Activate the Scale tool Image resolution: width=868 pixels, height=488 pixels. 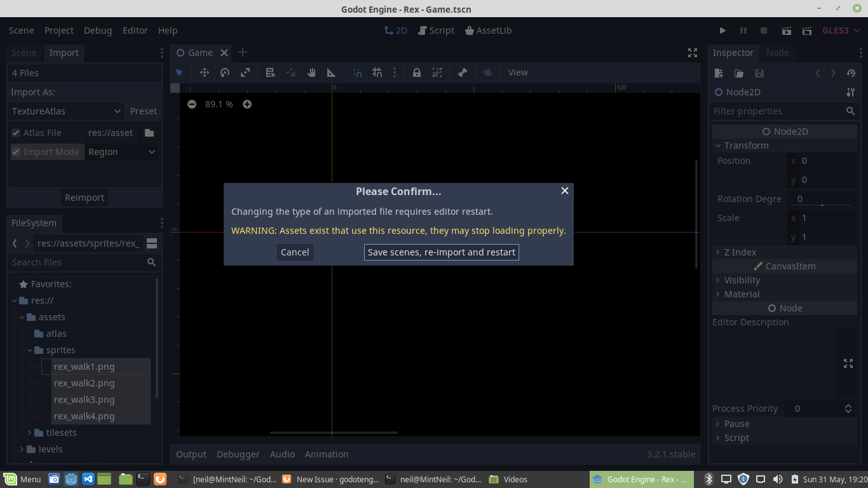245,72
